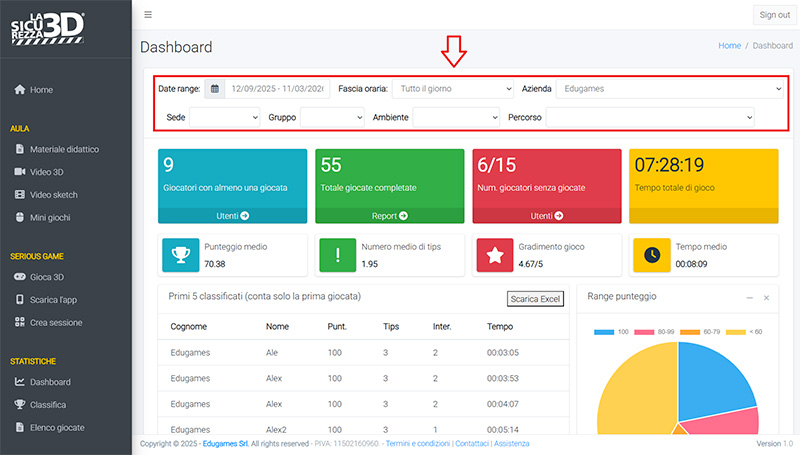Click the Punteggio medio trophy tile
The image size is (800, 455).
pyautogui.click(x=181, y=255)
